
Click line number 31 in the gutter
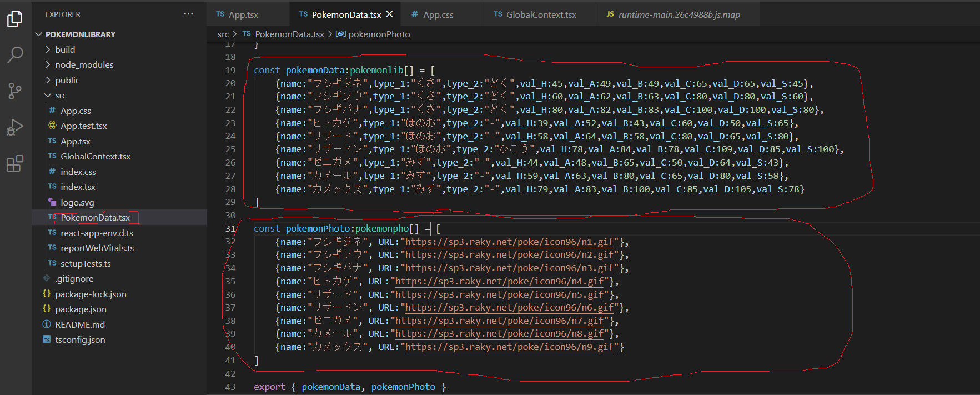230,228
